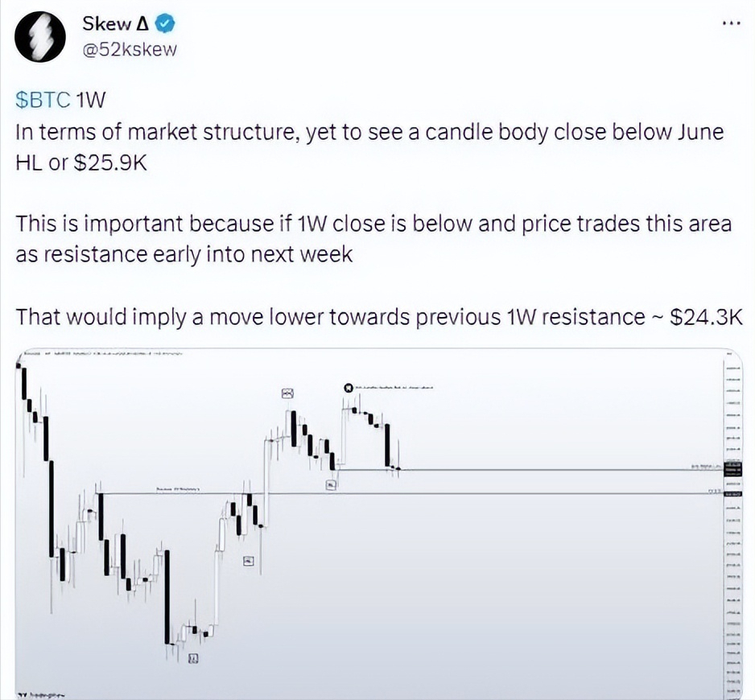
Task: Click the boxed label beneath the pre-breakout candles
Action: pos(248,561)
